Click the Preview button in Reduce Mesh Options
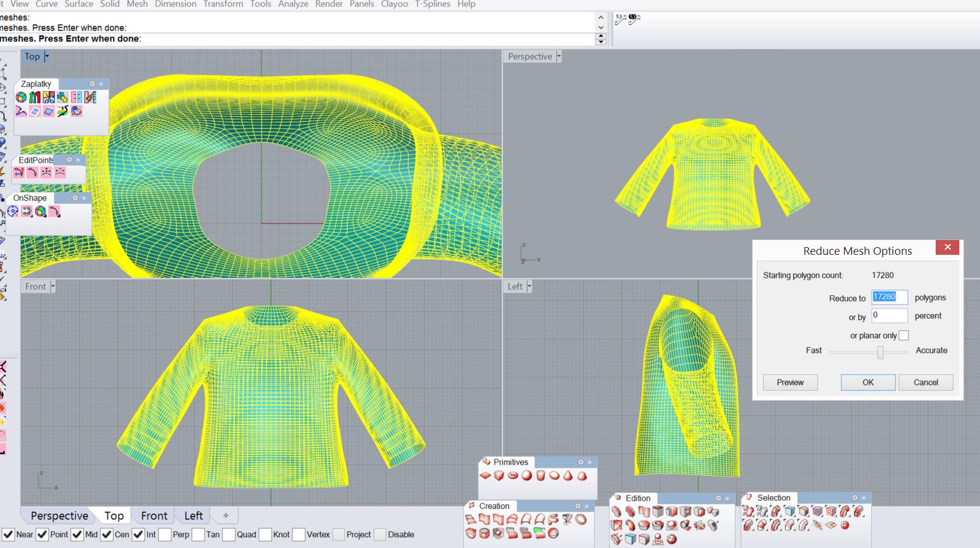The height and width of the screenshot is (548, 980). (x=790, y=382)
